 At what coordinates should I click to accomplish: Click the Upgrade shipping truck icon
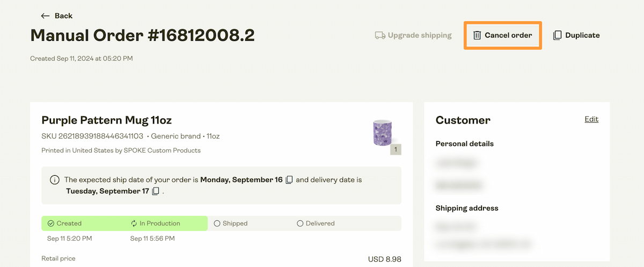tap(380, 35)
